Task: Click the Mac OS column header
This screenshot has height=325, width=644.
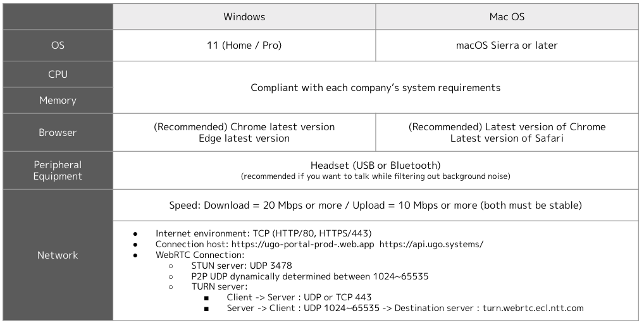Action: coord(507,17)
